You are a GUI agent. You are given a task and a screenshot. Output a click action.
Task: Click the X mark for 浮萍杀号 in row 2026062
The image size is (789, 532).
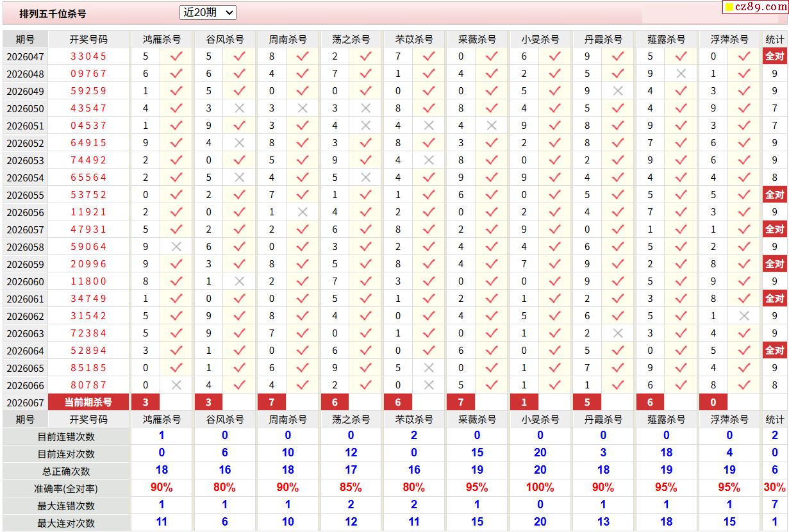tap(744, 316)
